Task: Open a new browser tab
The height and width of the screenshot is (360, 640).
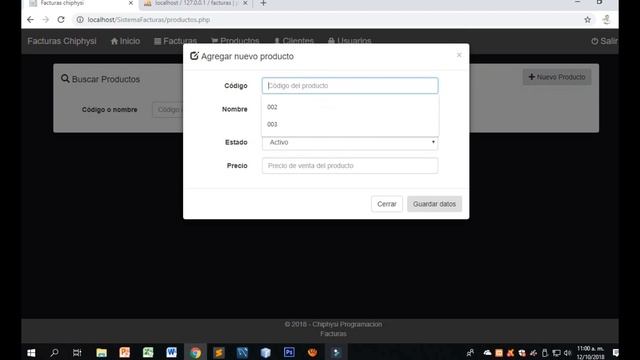Action: (x=263, y=3)
